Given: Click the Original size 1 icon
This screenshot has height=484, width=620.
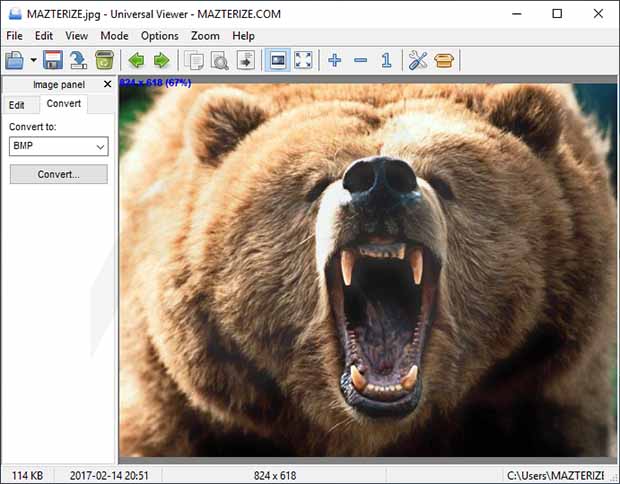Looking at the screenshot, I should (x=386, y=60).
